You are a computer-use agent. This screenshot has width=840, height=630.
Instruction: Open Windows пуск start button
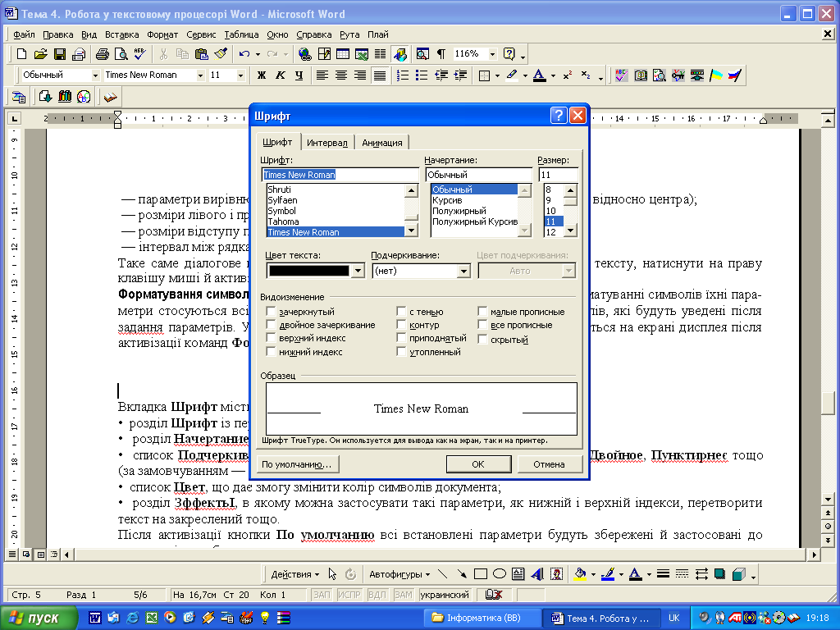(x=39, y=618)
